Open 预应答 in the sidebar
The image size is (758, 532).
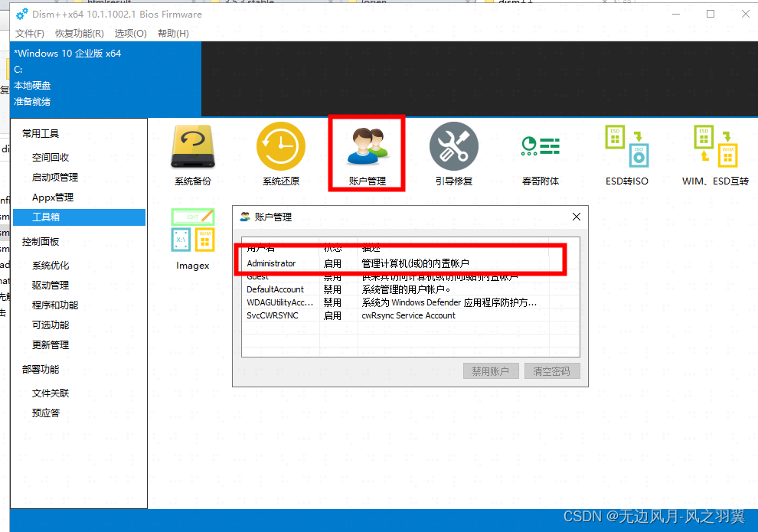coord(46,413)
